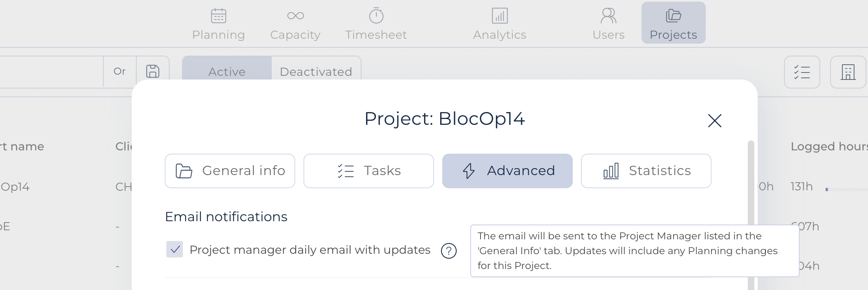Click the help question mark icon
The width and height of the screenshot is (868, 290).
448,250
